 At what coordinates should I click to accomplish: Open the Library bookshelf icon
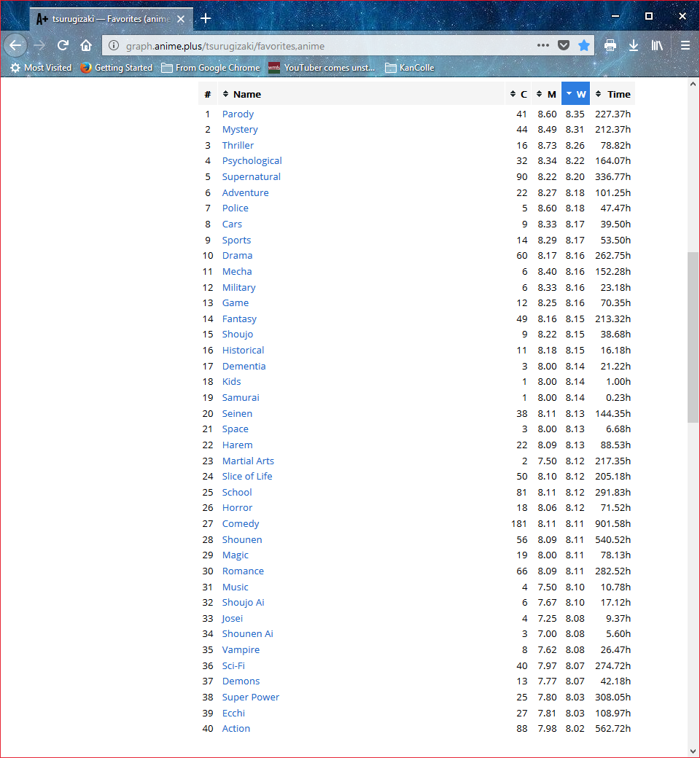[658, 45]
